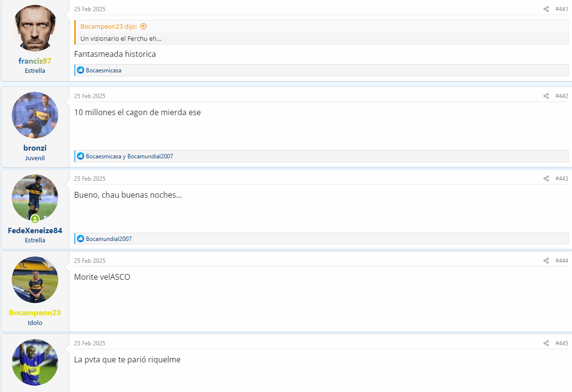Screen dimensions: 572x392
Task: Open bronzi profile by username
Action: (x=35, y=148)
